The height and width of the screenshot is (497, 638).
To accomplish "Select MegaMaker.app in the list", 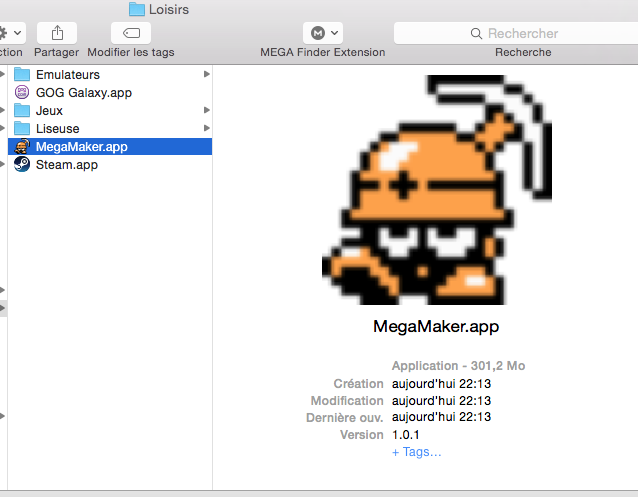I will 110,147.
